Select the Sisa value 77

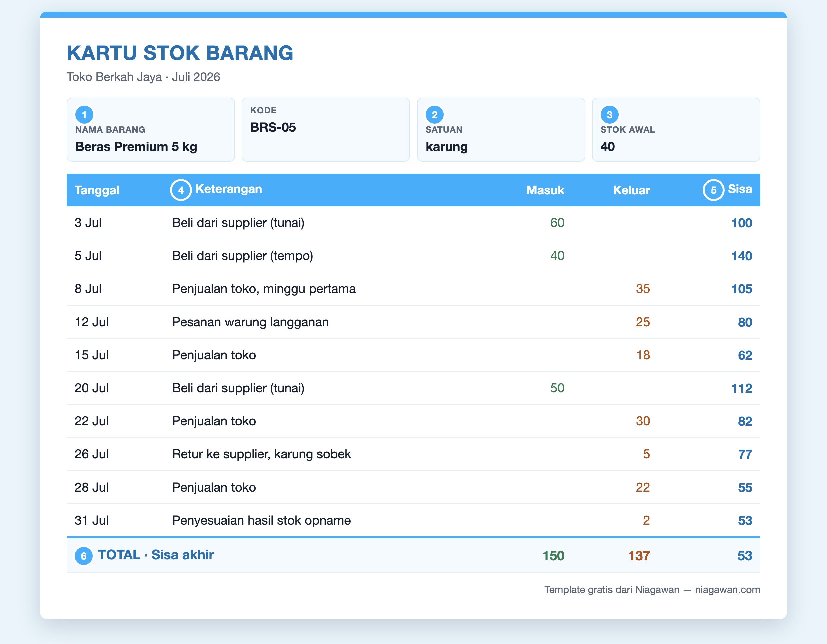point(745,454)
